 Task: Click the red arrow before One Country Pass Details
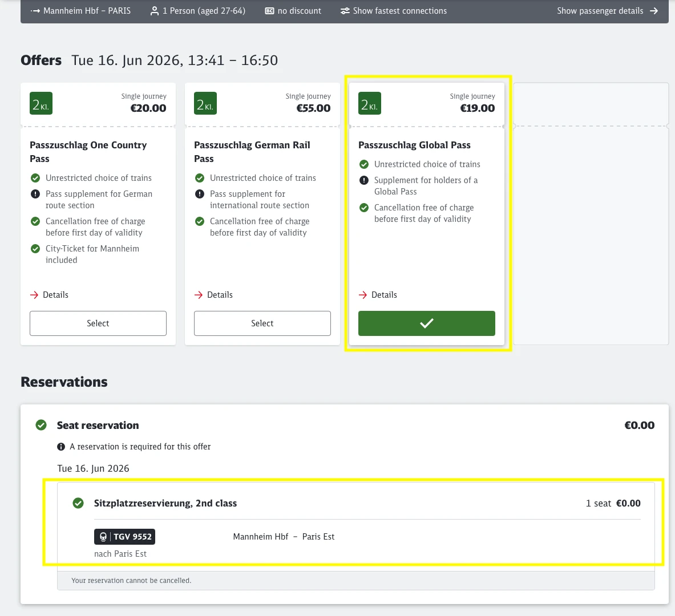pos(34,295)
